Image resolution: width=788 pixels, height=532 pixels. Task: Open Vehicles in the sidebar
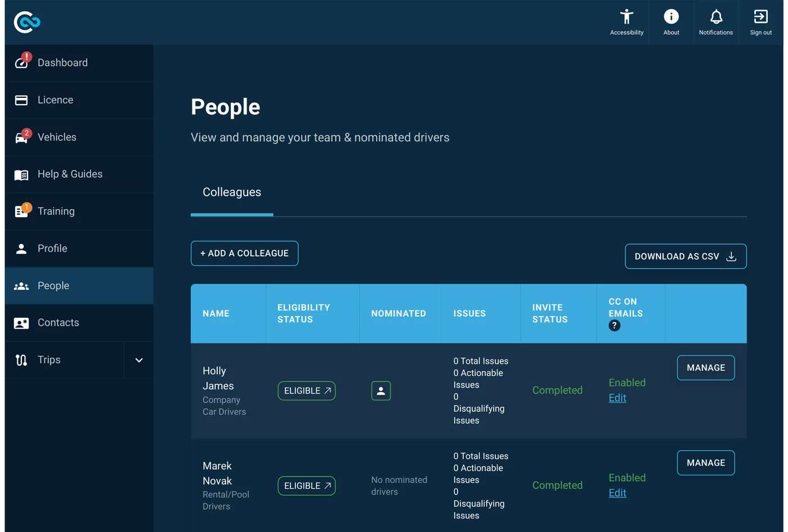tap(79, 137)
